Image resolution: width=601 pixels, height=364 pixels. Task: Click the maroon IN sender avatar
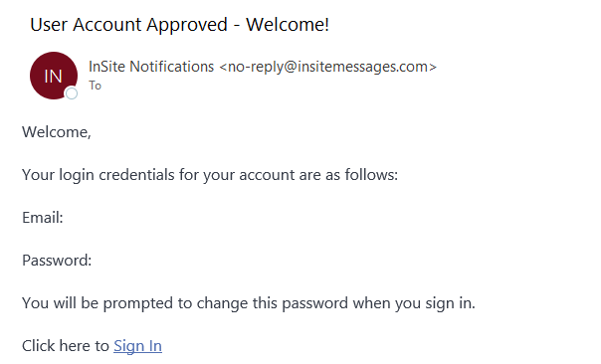click(54, 76)
